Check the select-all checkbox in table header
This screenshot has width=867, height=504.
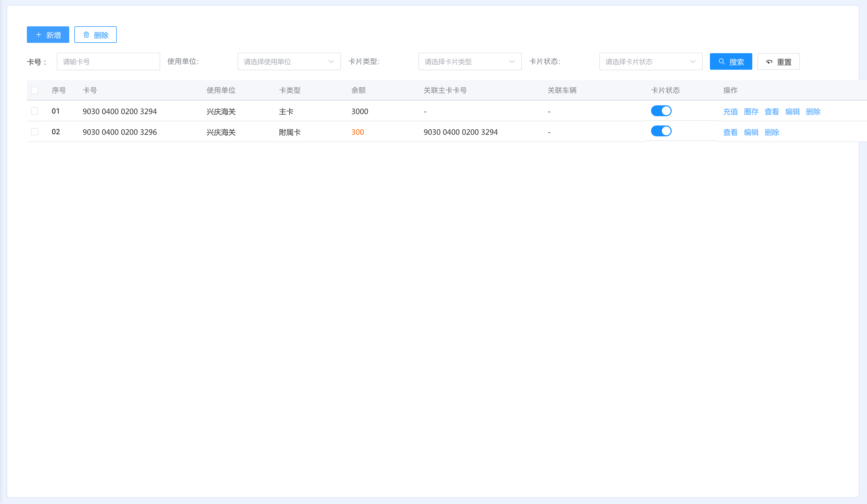coord(35,90)
